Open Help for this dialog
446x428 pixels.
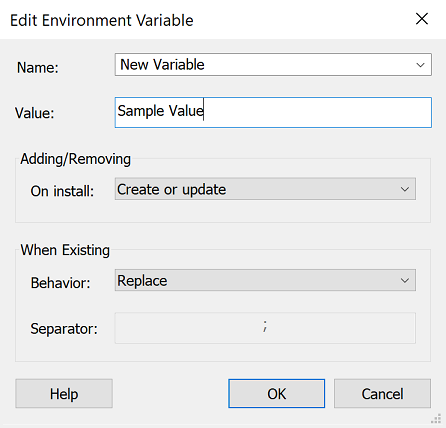coord(64,394)
